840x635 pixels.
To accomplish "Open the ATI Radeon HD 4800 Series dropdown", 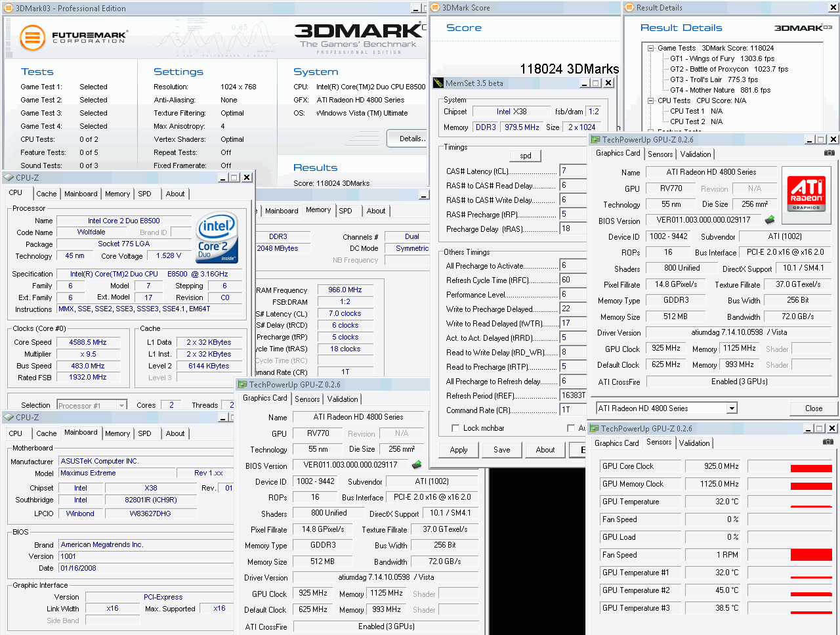I will click(732, 408).
